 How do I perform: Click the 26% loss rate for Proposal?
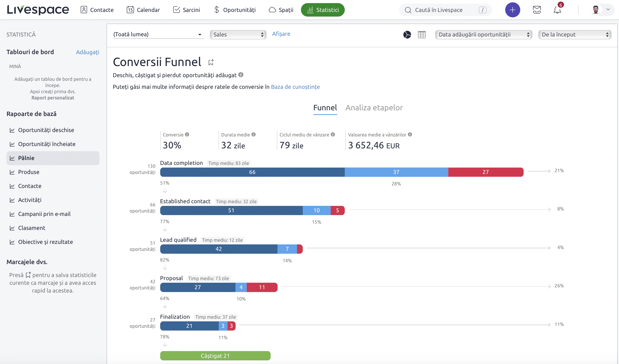pyautogui.click(x=559, y=286)
